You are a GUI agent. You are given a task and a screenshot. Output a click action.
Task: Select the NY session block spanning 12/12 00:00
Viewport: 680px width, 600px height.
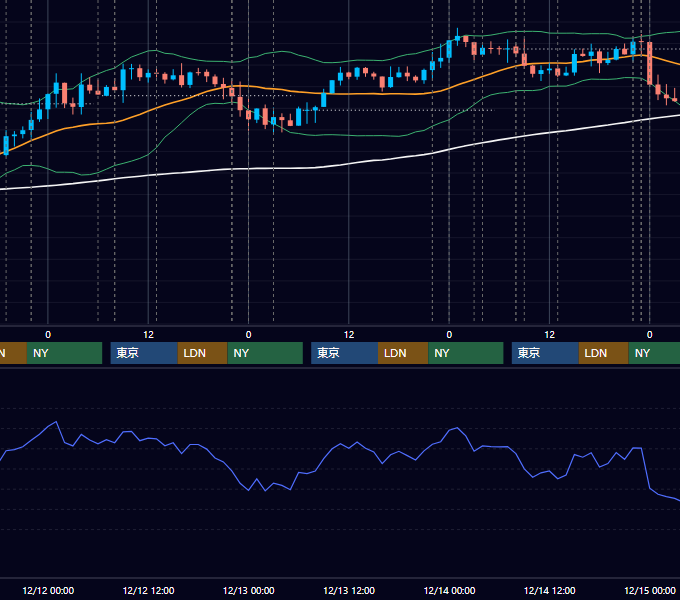tap(64, 353)
